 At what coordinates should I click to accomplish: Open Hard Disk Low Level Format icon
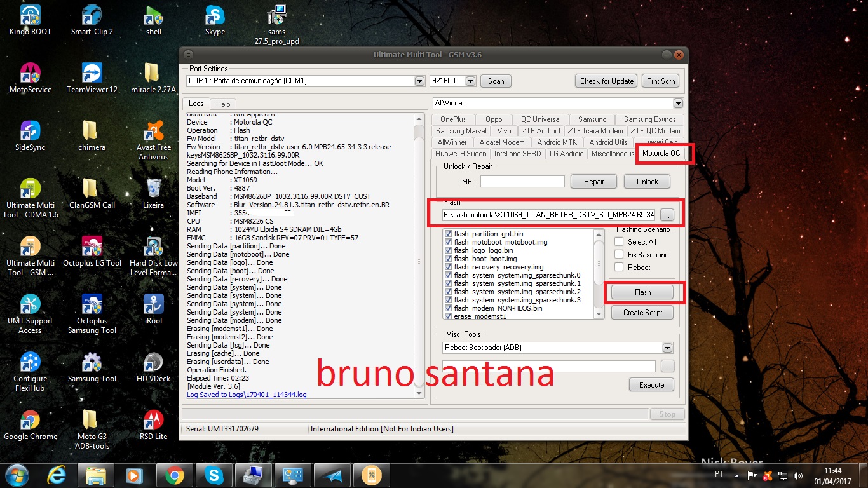point(153,256)
